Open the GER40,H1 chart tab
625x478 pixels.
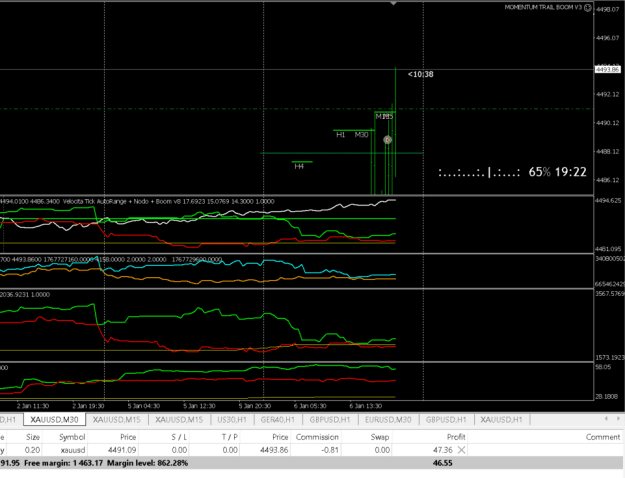coord(277,419)
